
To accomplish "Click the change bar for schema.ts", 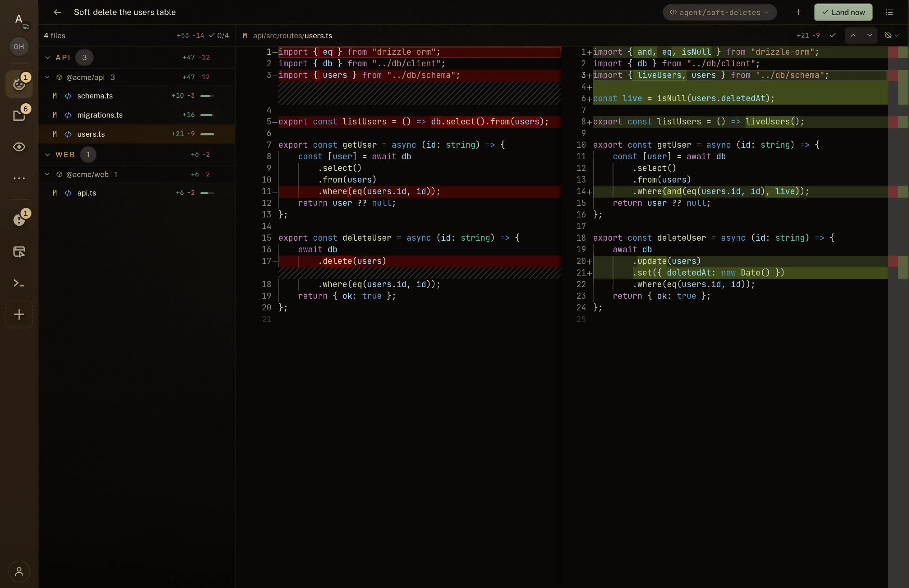I will tap(207, 96).
